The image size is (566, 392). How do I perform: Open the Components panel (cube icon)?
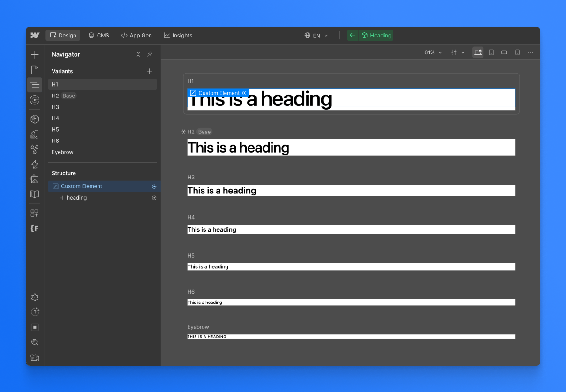[x=35, y=119]
